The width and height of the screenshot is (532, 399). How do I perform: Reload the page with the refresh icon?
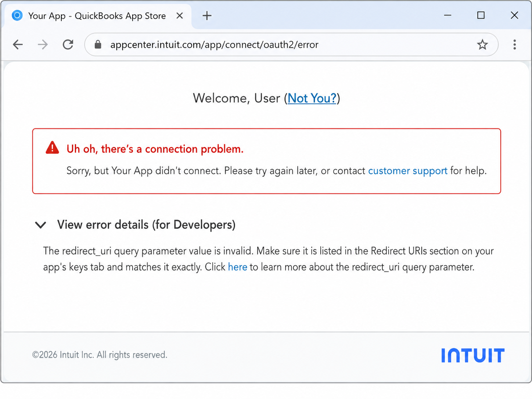[68, 45]
